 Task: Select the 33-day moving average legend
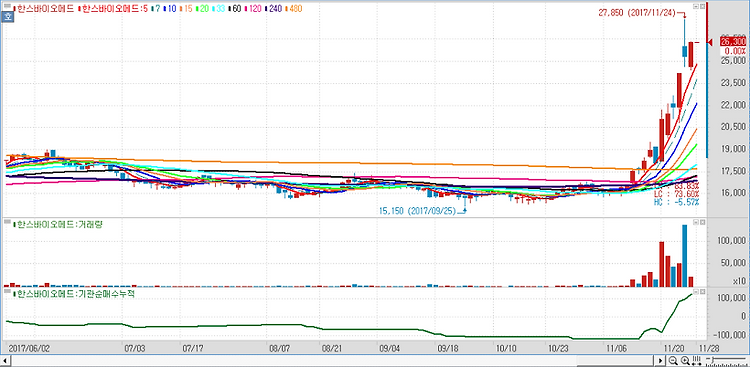point(219,9)
